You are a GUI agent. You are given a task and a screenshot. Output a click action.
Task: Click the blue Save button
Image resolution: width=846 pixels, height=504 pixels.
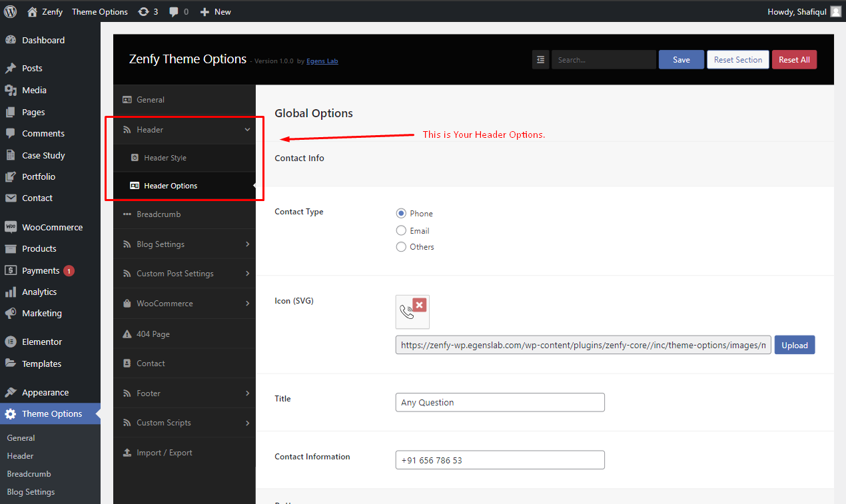681,59
